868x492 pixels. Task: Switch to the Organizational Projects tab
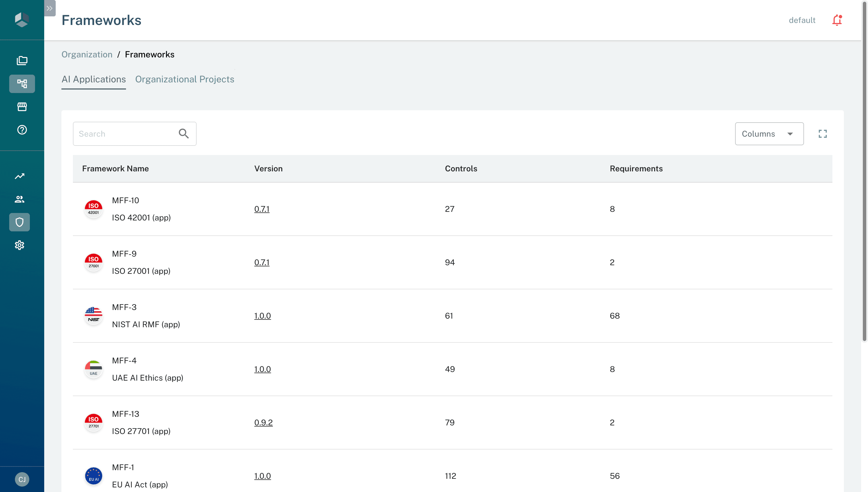pos(185,79)
